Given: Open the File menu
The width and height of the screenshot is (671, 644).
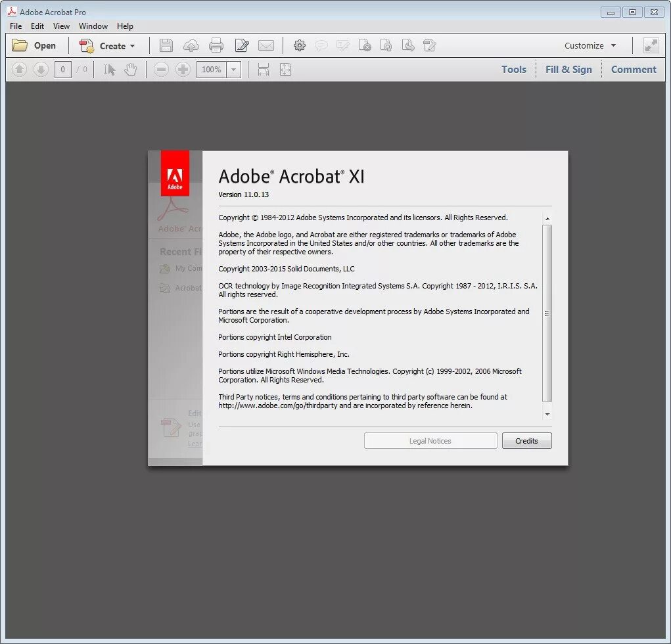Looking at the screenshot, I should [x=16, y=26].
